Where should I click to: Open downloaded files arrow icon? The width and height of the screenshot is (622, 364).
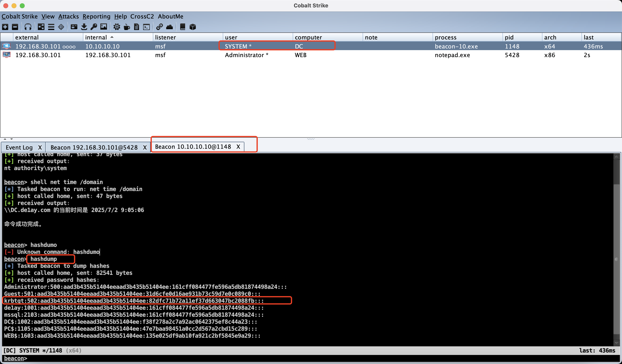tap(84, 27)
